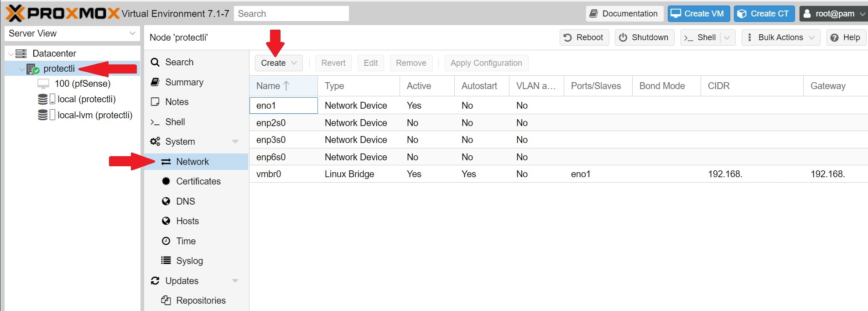
Task: Collapse the Datacenter tree node
Action: [10, 54]
